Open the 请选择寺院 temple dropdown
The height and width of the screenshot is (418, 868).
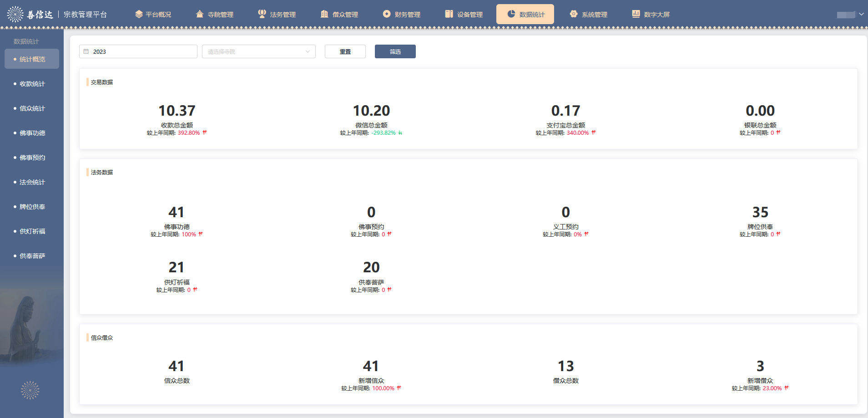tap(258, 51)
